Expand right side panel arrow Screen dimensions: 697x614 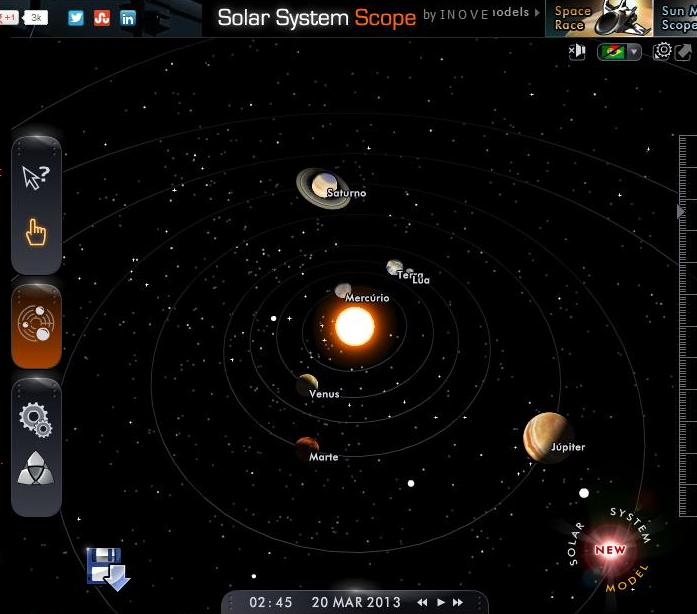680,212
